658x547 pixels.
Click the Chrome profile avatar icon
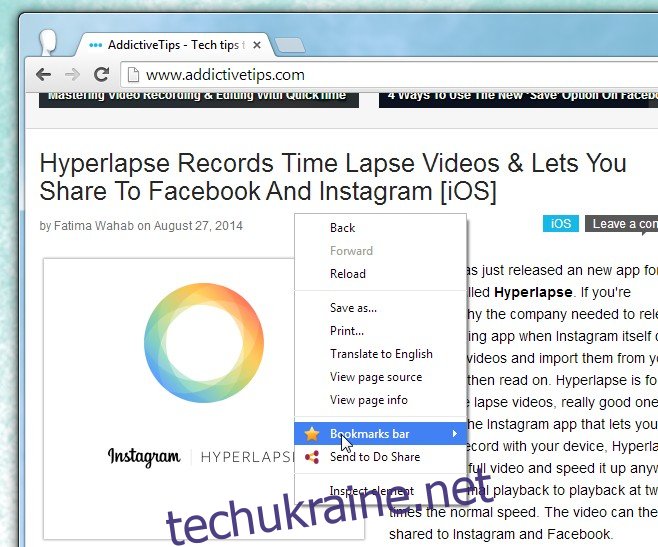point(48,42)
